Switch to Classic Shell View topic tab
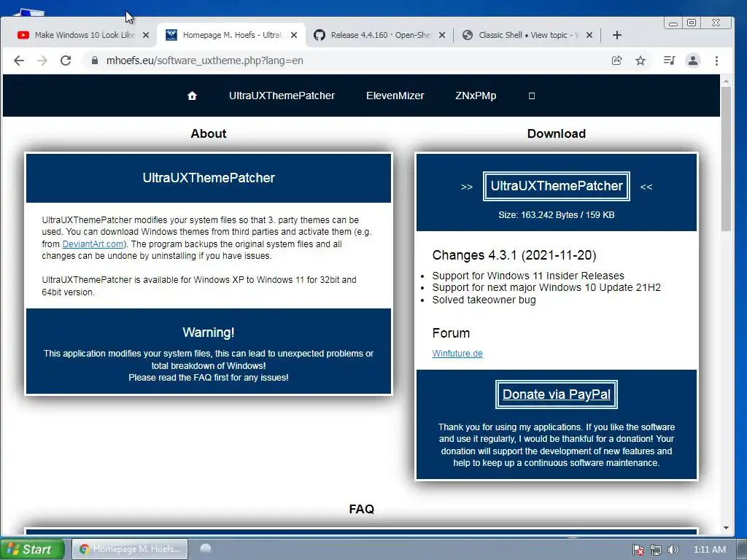The height and width of the screenshot is (560, 747). pos(527,35)
